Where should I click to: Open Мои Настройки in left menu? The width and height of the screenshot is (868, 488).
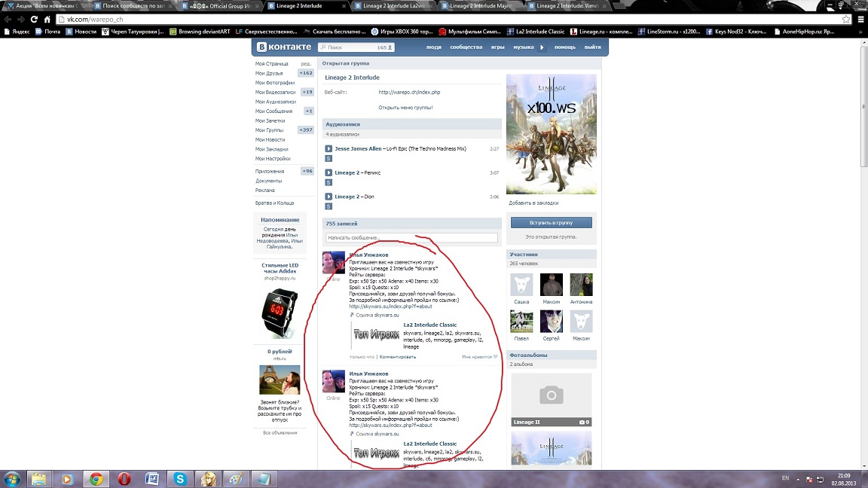[272, 159]
